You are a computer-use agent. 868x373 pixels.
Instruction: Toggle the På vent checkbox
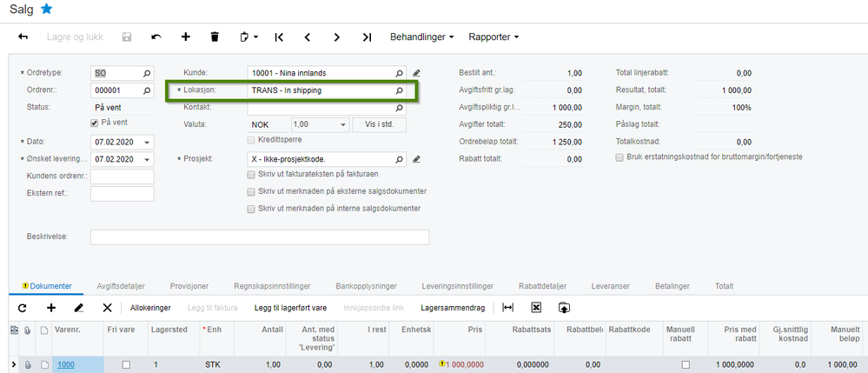[96, 123]
